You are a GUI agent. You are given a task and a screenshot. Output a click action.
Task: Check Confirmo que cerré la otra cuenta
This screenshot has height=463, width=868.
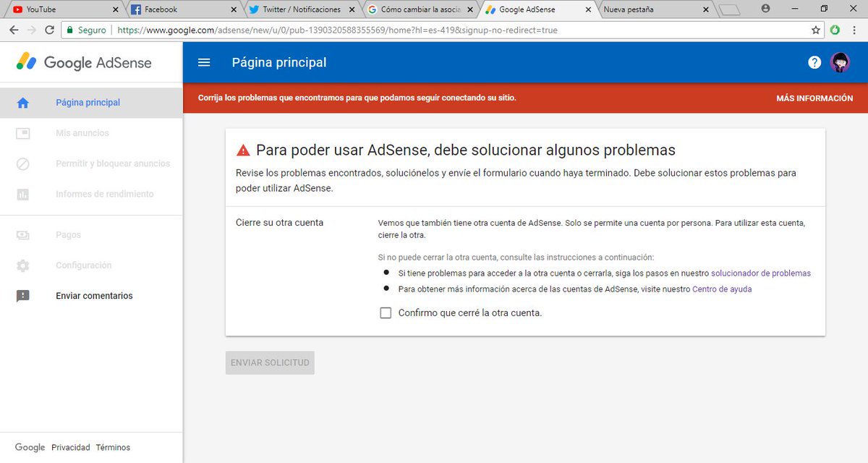pos(386,313)
